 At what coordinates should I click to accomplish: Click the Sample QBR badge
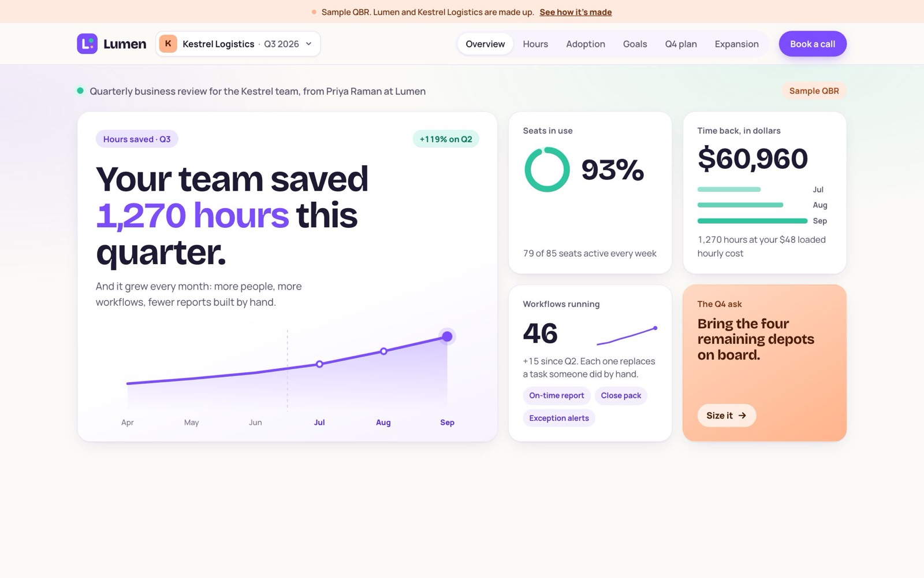point(814,91)
